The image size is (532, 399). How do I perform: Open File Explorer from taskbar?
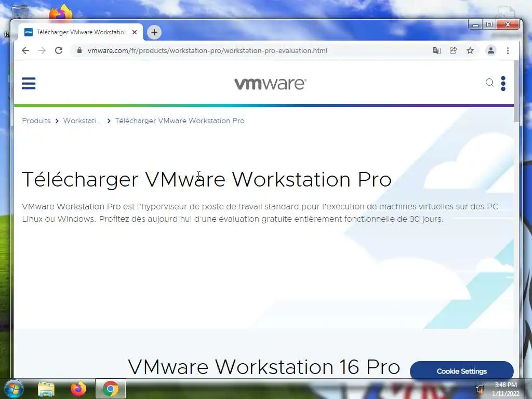coord(46,389)
